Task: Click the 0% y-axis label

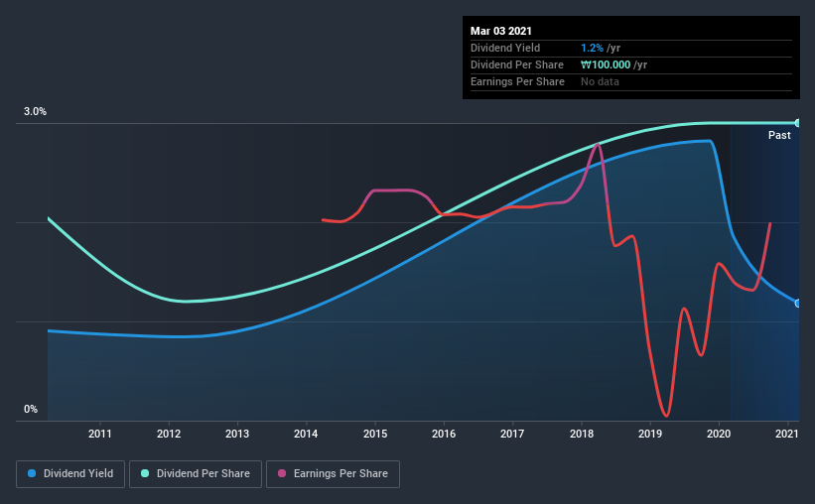Action: point(31,409)
